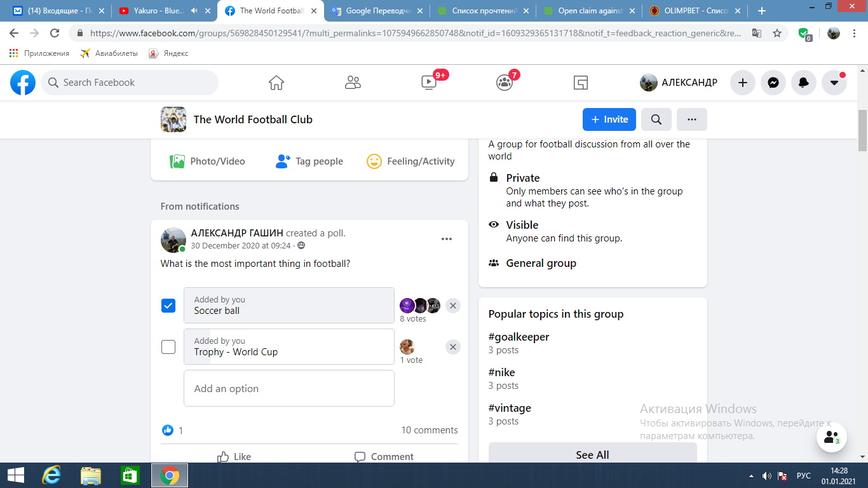Uncheck the Soccer ball poll option
Screen dimensions: 868x488
(x=168, y=306)
